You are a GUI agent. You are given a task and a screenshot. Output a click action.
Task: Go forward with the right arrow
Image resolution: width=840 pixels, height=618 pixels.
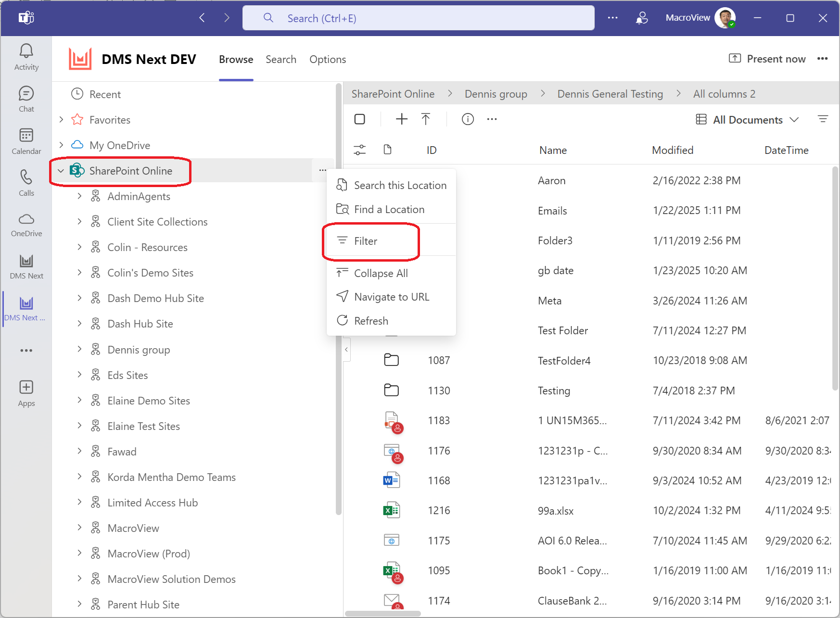pos(227,18)
